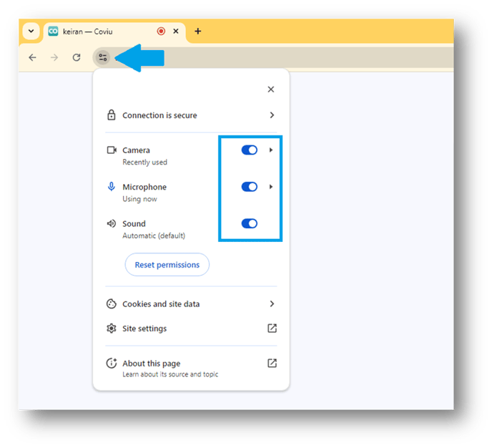Click the red recording indicator on tab
Viewport: 492px width, 448px height.
click(161, 31)
